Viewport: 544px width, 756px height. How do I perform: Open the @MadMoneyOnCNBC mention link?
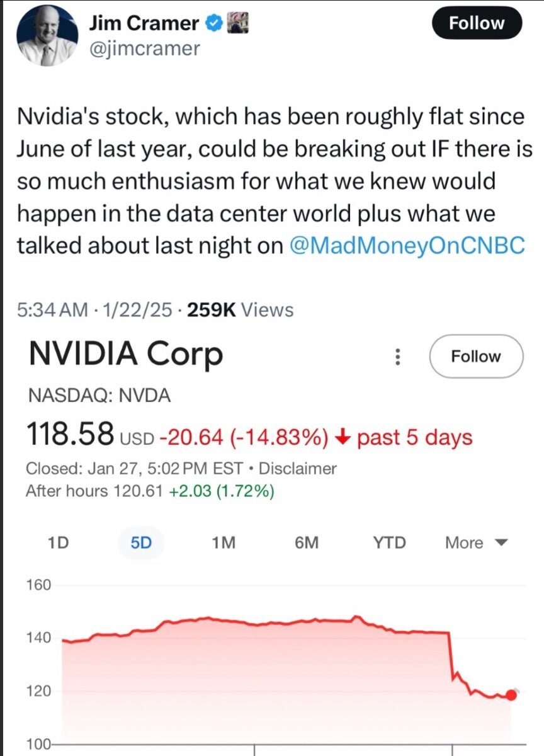(407, 246)
